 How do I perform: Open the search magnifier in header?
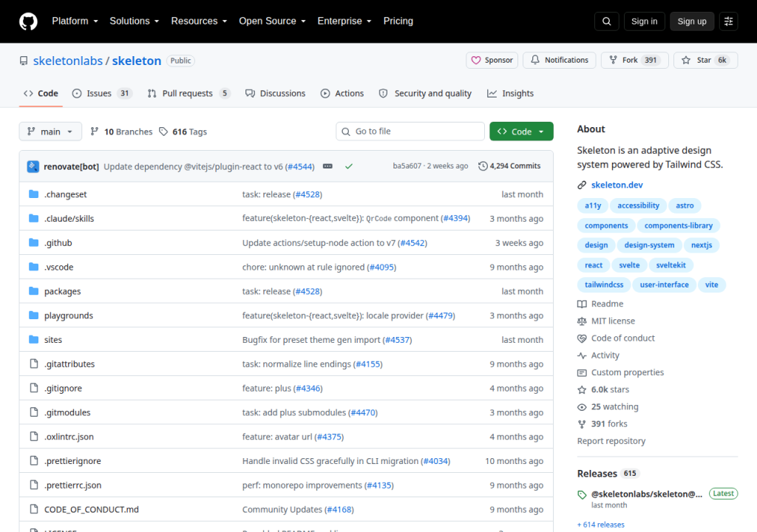[606, 21]
